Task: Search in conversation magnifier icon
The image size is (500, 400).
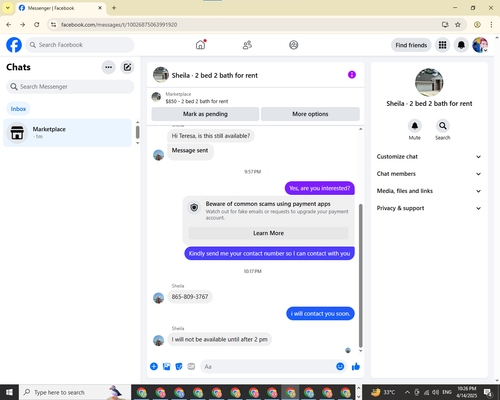Action: (x=443, y=126)
